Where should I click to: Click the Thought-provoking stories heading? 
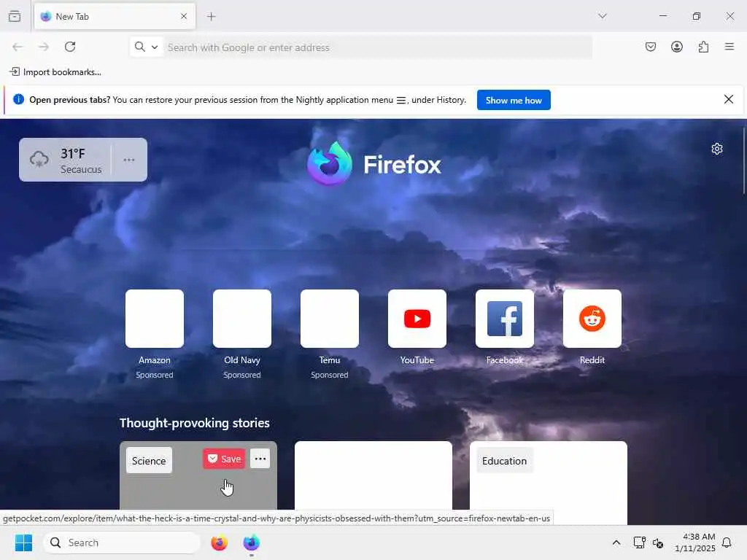pyautogui.click(x=194, y=423)
